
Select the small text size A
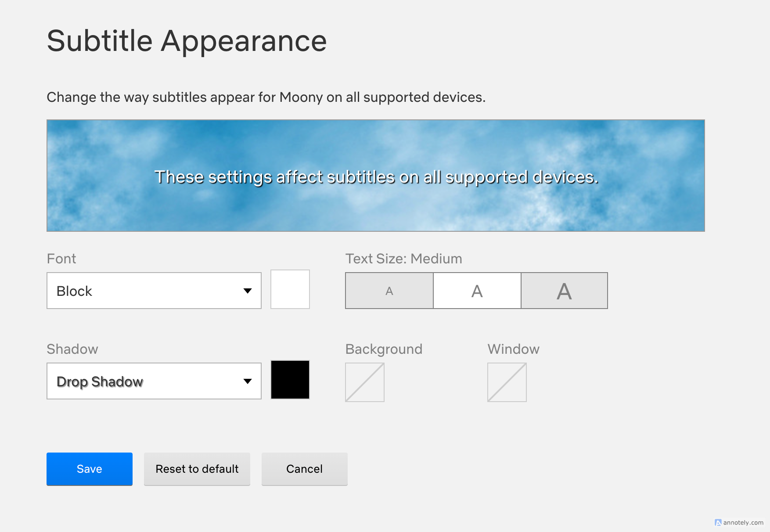(389, 291)
